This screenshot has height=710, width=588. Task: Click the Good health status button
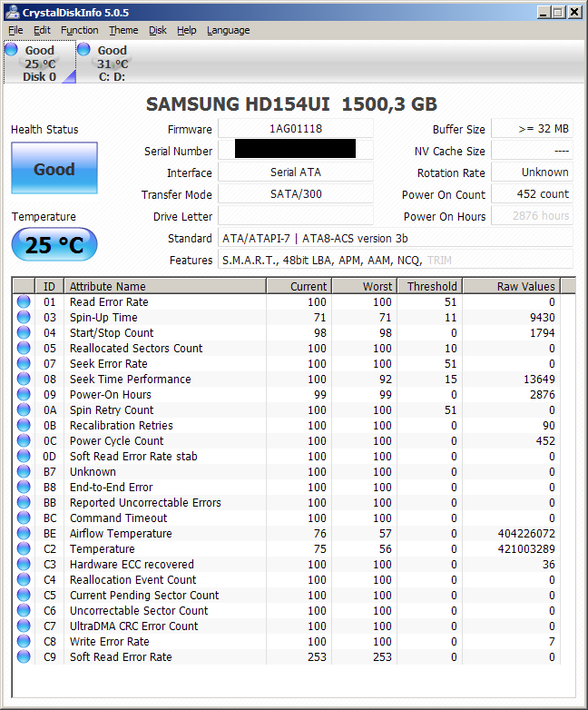pos(54,169)
